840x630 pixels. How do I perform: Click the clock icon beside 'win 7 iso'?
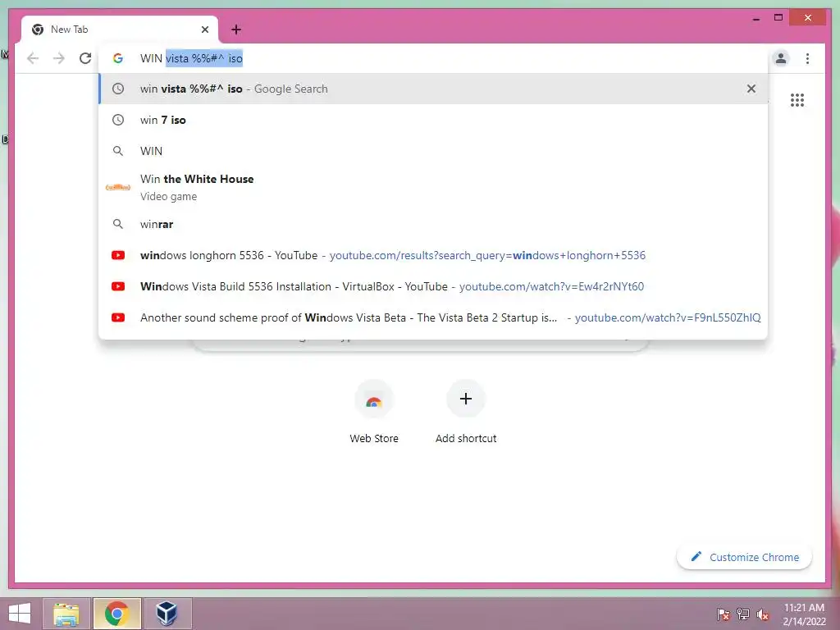(x=118, y=120)
